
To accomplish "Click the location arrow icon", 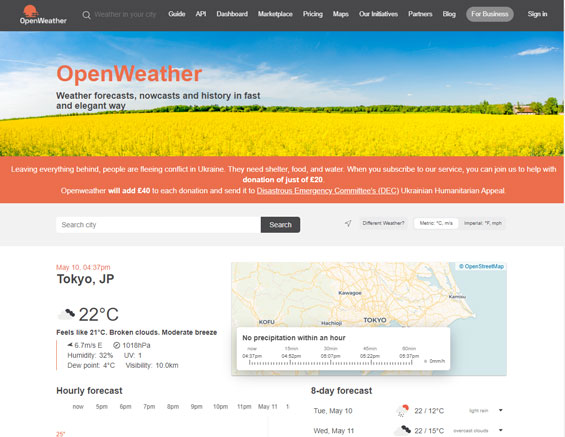I will (x=348, y=223).
